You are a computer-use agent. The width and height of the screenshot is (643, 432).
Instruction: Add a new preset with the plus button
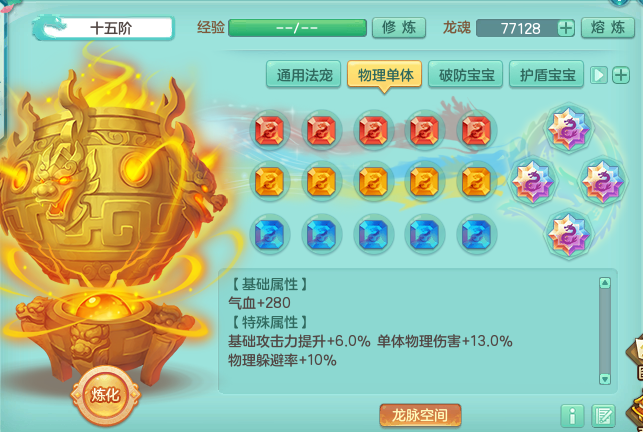coord(621,75)
